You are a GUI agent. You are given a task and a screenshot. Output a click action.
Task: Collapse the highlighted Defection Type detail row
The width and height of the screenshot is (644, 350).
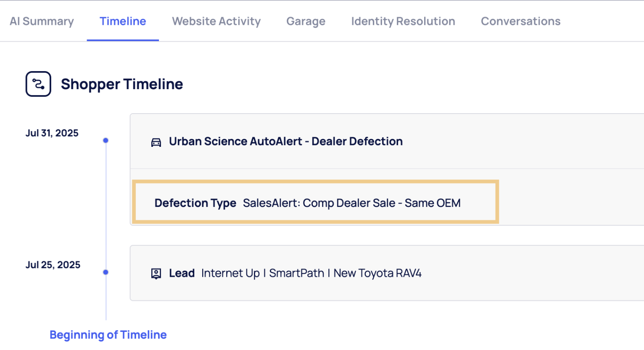pos(315,202)
